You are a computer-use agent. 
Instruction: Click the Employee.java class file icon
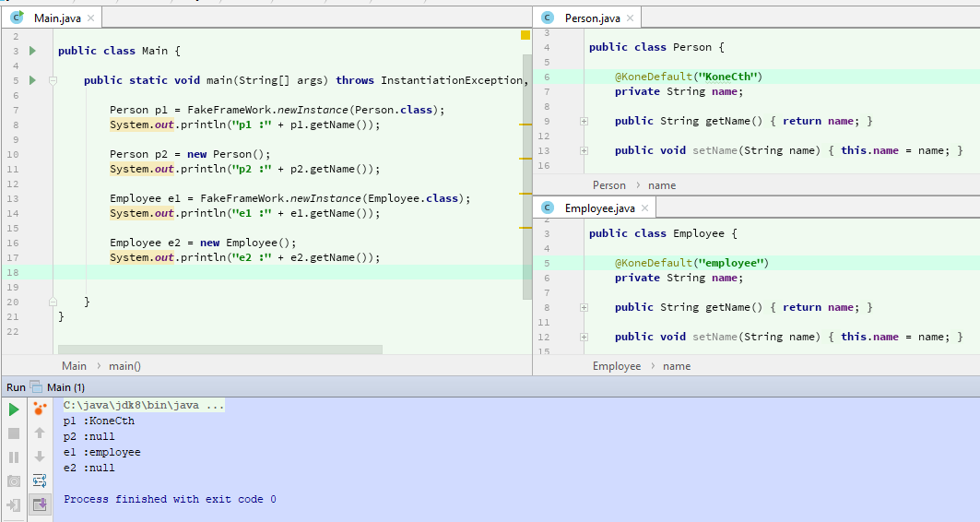coord(548,208)
